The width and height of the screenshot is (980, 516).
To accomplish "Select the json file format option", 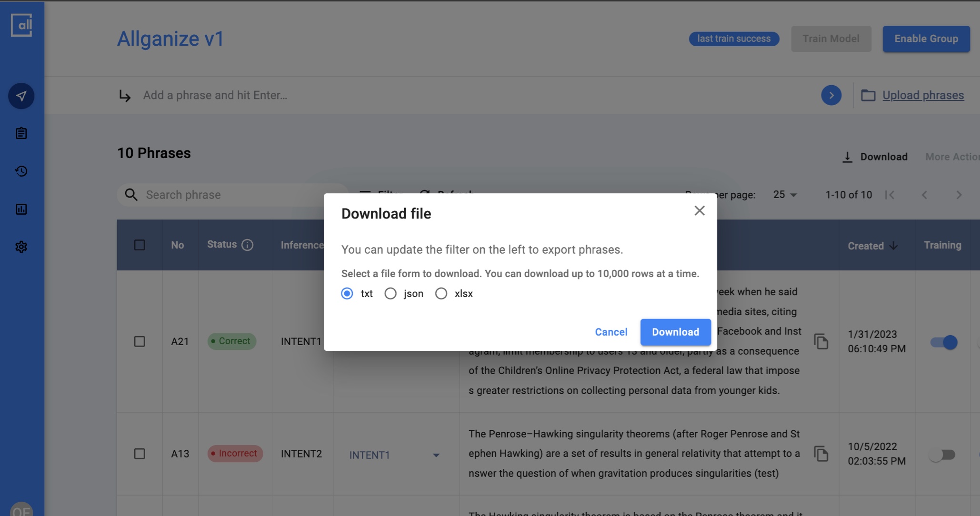I will pyautogui.click(x=390, y=294).
